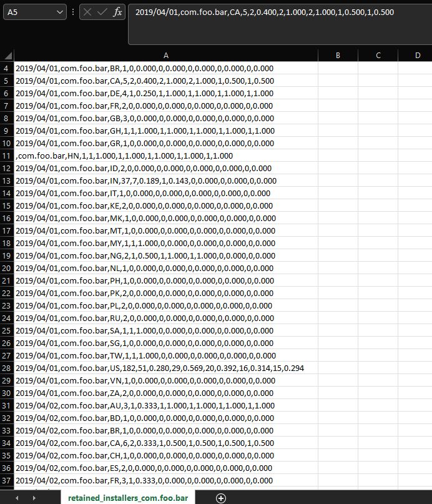Select the MK,1,0,0.000 cell
Screen dimensions: 432x504
point(166,218)
